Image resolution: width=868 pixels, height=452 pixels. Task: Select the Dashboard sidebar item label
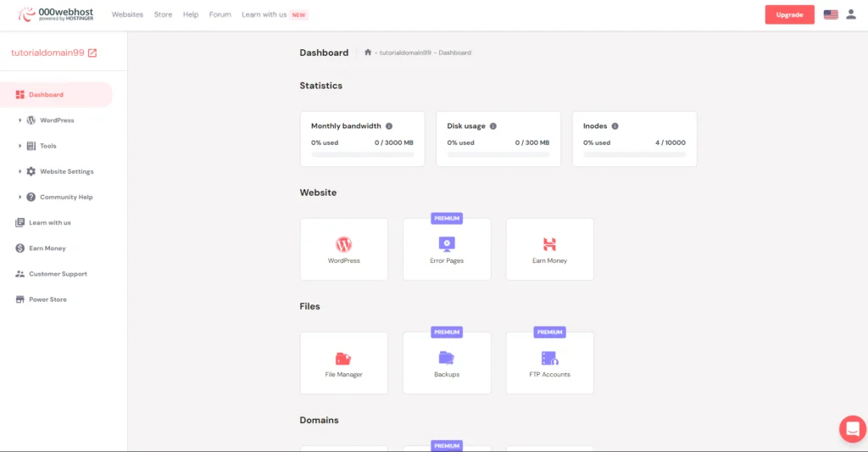46,95
